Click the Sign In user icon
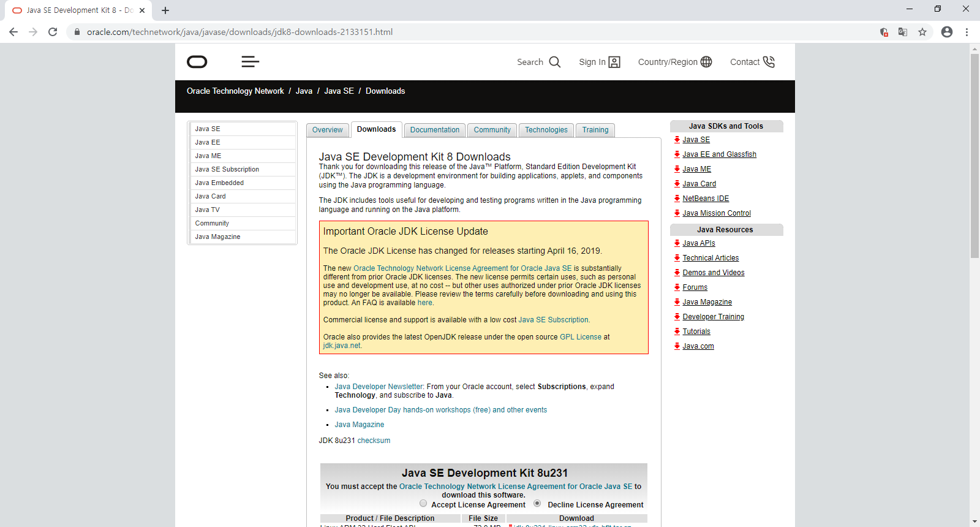This screenshot has height=527, width=980. [614, 62]
